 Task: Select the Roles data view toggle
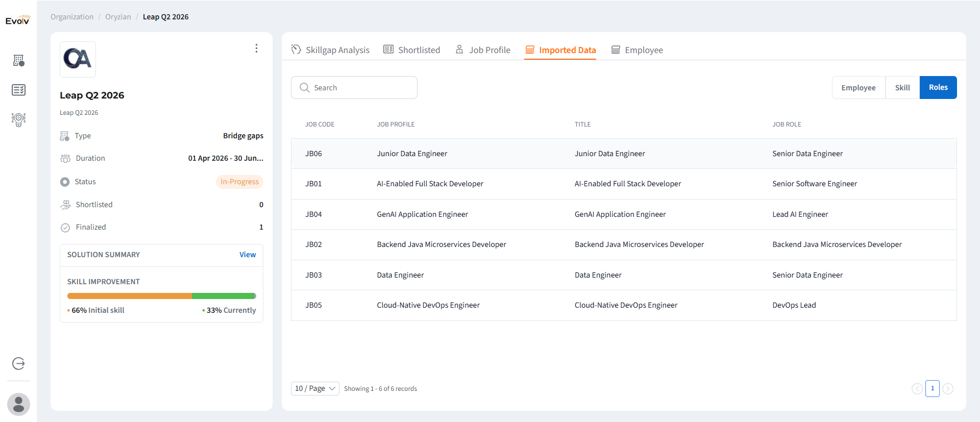938,88
